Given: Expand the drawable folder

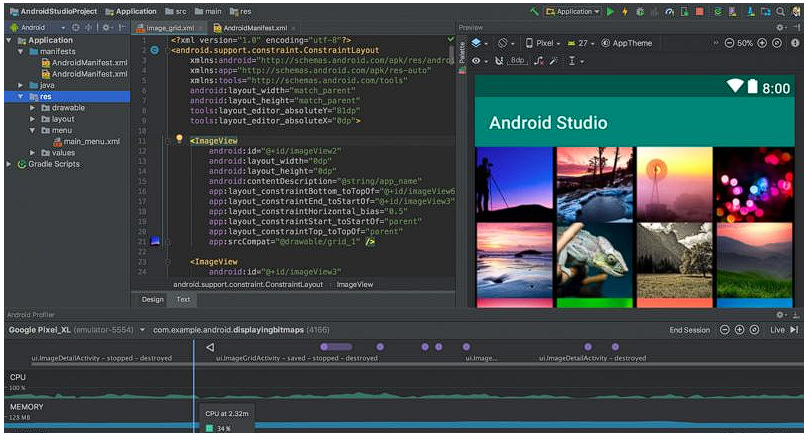Looking at the screenshot, I should point(32,107).
